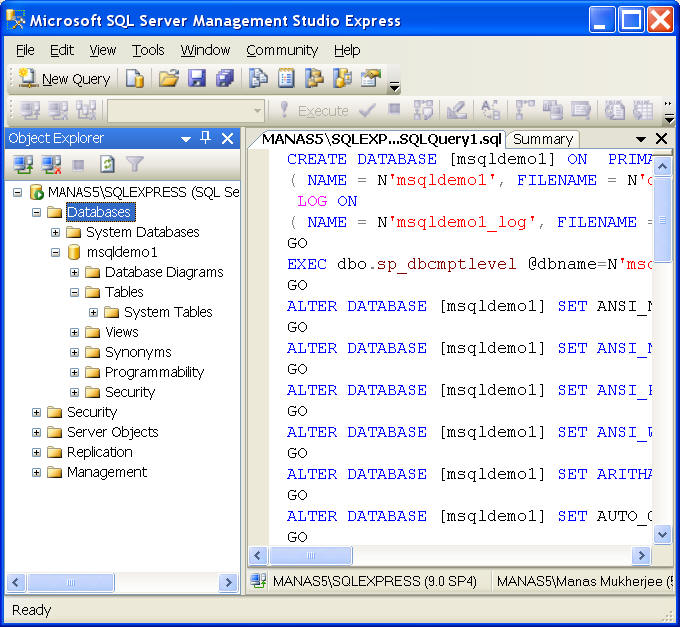This screenshot has width=680, height=627.
Task: Open the View menu
Action: pos(103,50)
